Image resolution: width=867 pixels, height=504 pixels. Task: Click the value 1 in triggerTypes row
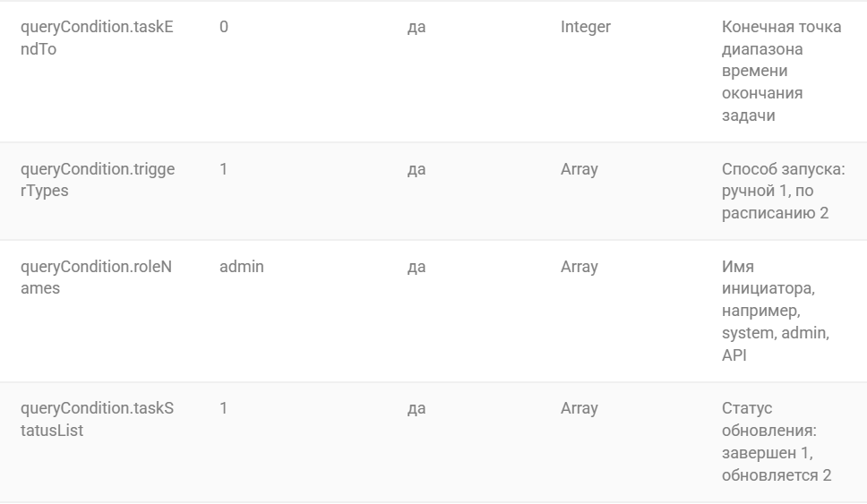[x=223, y=169]
